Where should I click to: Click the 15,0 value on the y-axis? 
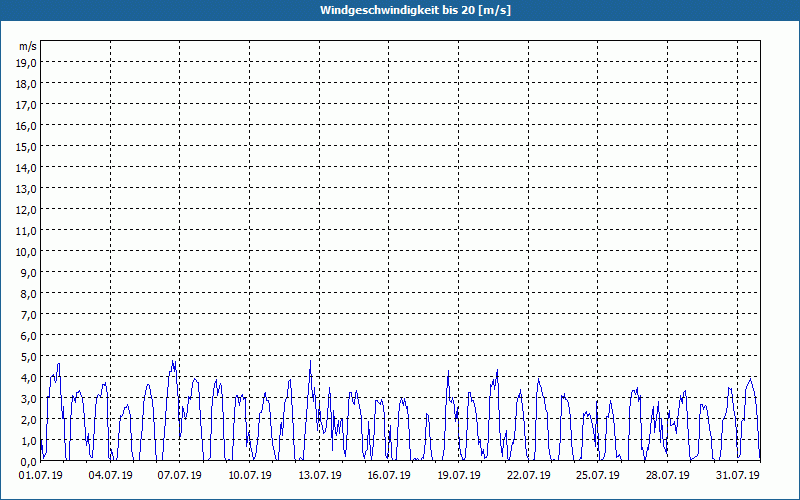27,146
